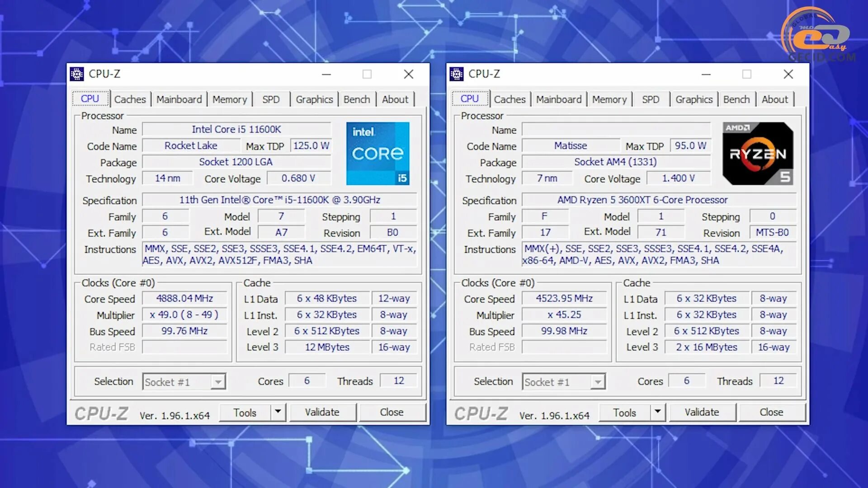Select Caches tab in right window
This screenshot has width=868, height=488.
coord(509,99)
